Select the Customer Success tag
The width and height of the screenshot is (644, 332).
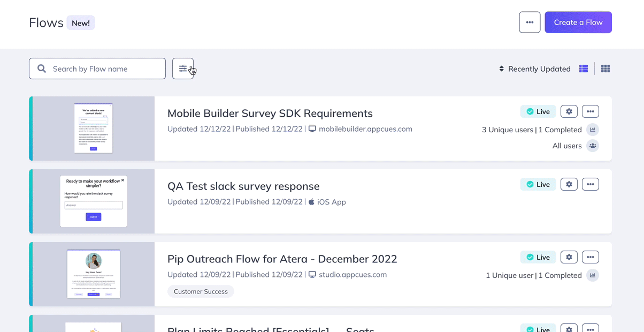point(201,291)
